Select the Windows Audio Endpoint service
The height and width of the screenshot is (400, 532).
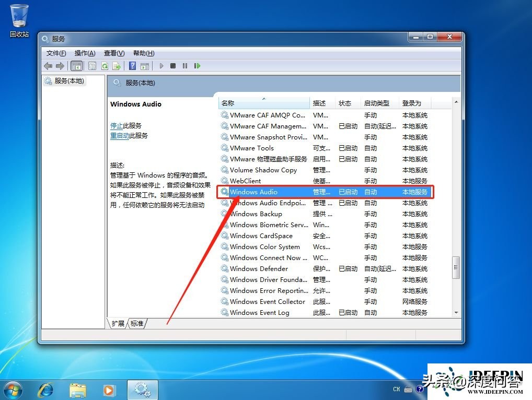(325, 203)
